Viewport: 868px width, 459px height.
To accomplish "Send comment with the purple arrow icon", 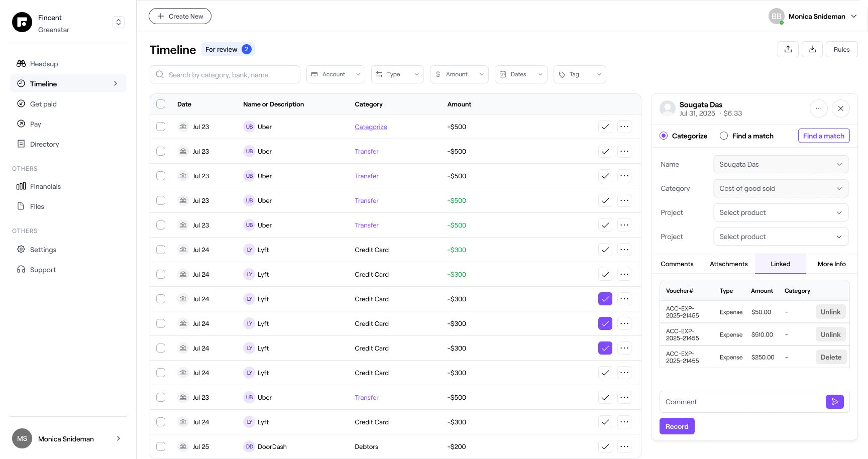I will tap(835, 402).
